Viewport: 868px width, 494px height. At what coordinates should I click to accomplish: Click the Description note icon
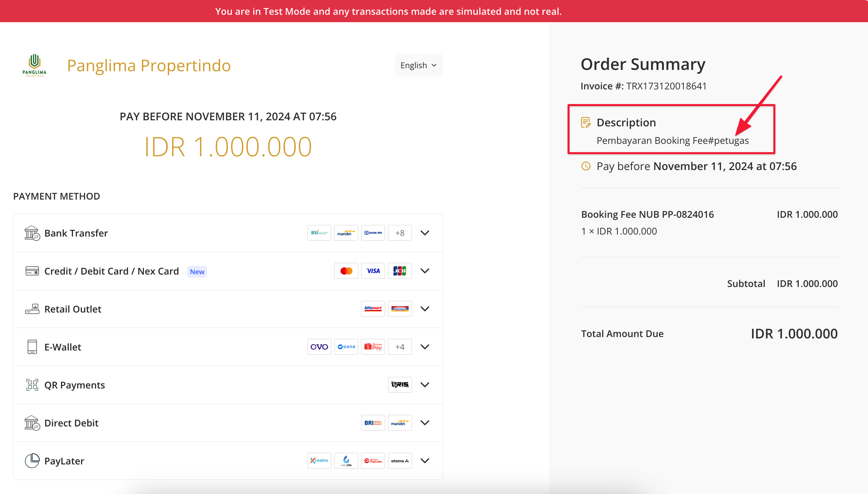(586, 122)
